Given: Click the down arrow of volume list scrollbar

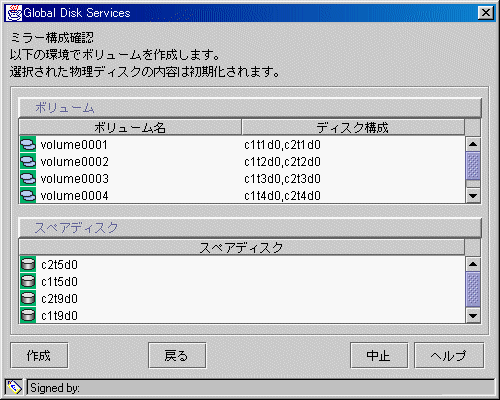Looking at the screenshot, I should 473,196.
